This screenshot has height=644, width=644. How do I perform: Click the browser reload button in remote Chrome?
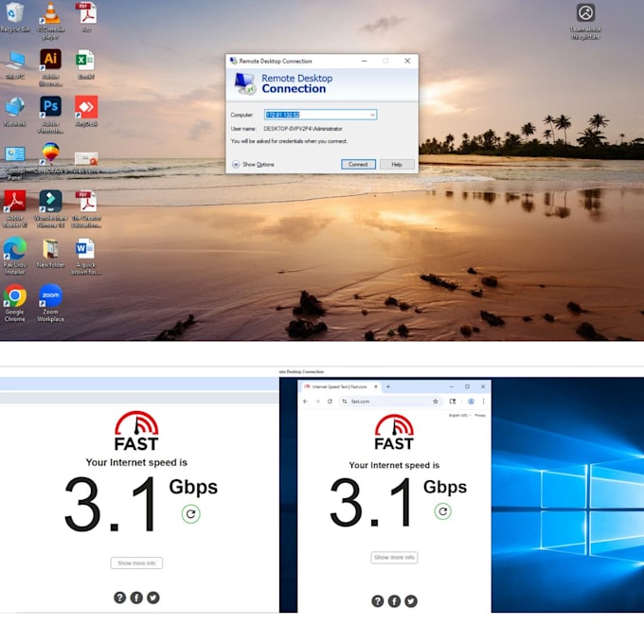[x=330, y=402]
